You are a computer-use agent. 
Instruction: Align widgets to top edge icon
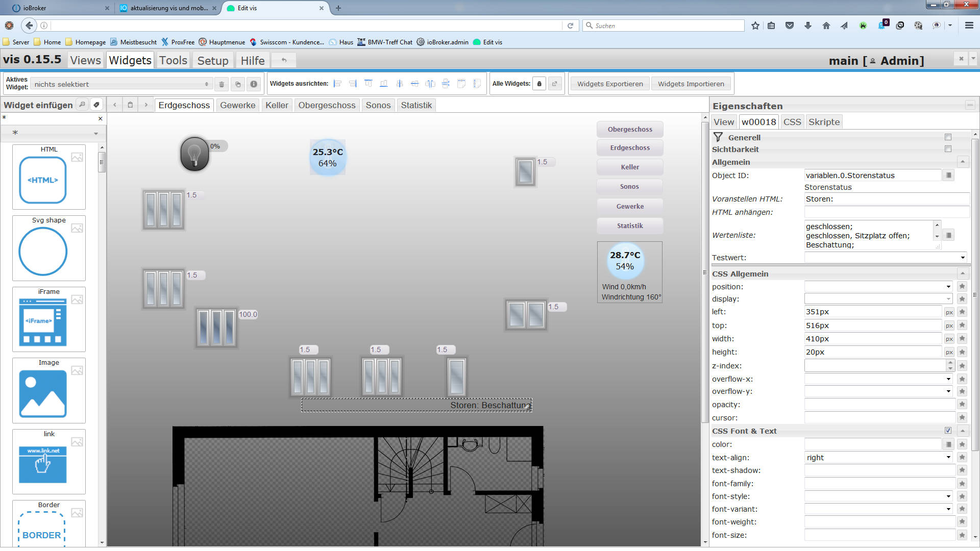click(369, 84)
